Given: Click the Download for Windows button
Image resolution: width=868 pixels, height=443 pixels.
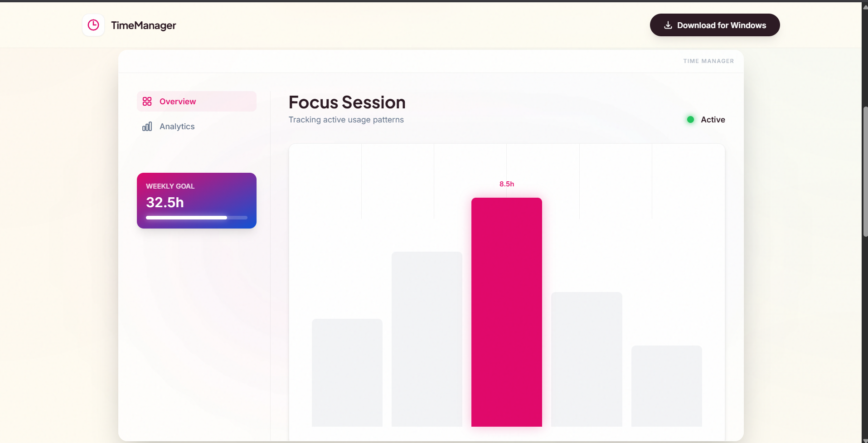Looking at the screenshot, I should click(715, 25).
